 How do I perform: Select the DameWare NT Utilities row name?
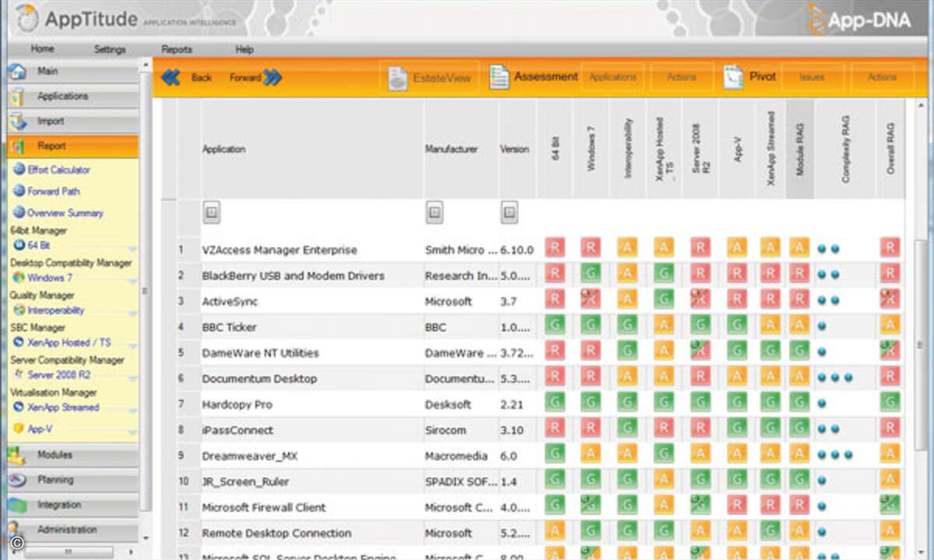coord(261,353)
